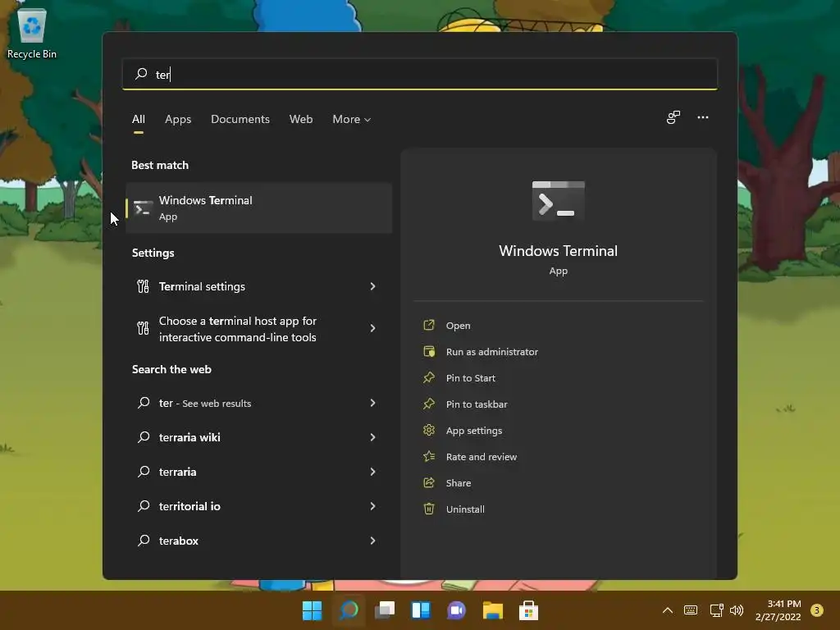
Task: Click the large Windows Terminal icon in preview pane
Action: point(558,200)
